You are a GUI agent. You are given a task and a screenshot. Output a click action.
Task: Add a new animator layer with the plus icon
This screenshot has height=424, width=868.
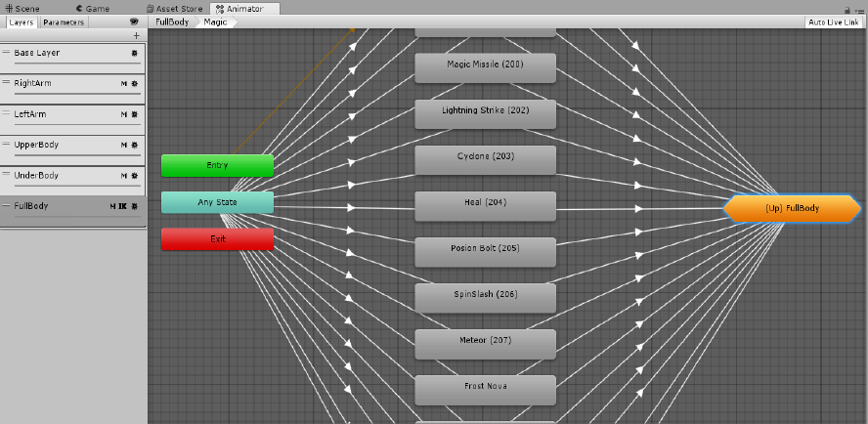pos(136,36)
